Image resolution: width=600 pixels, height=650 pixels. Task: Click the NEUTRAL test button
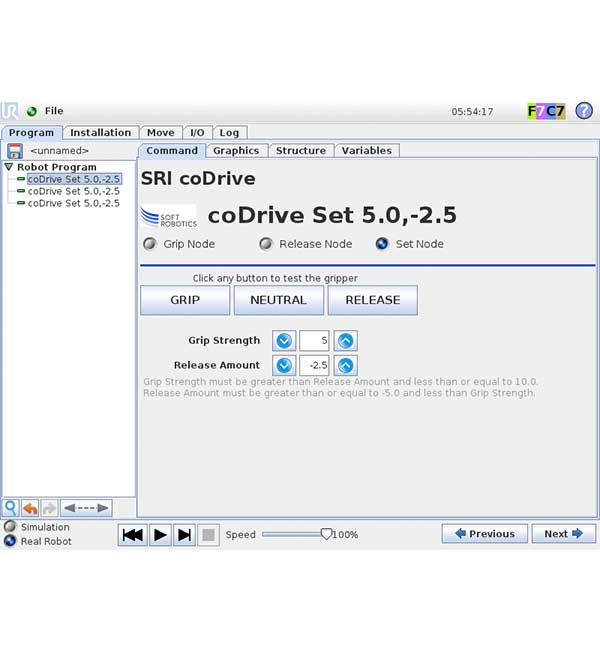click(279, 300)
